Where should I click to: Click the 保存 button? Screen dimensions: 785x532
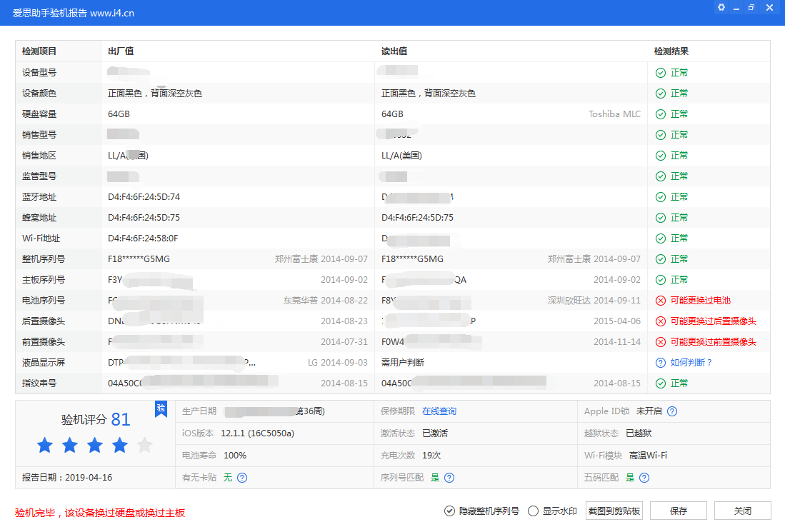[x=678, y=511]
